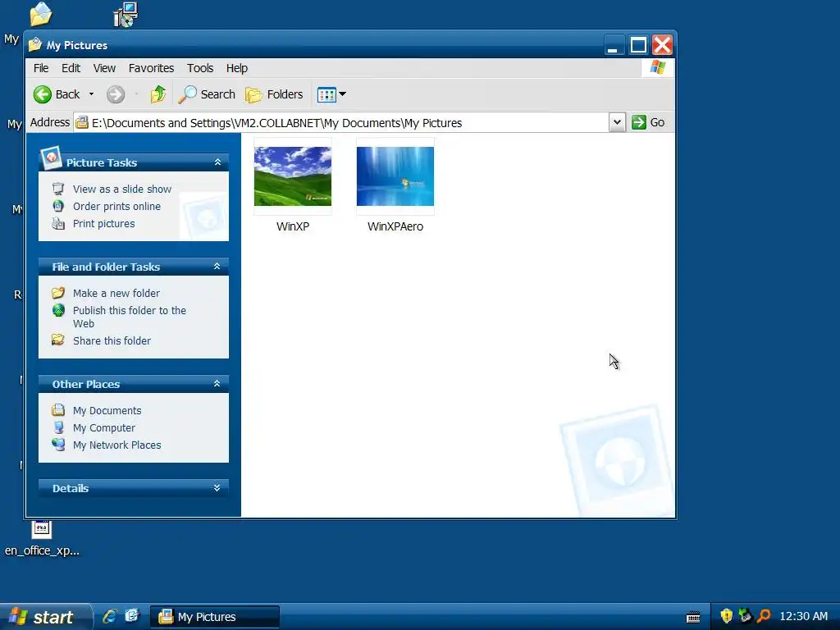Open the Search pane

(207, 94)
